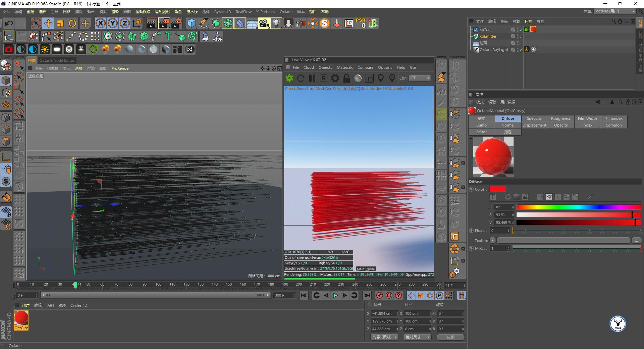Toggle xpEmitter enable checkmark
Viewport: 644px width, 349px height.
point(521,37)
